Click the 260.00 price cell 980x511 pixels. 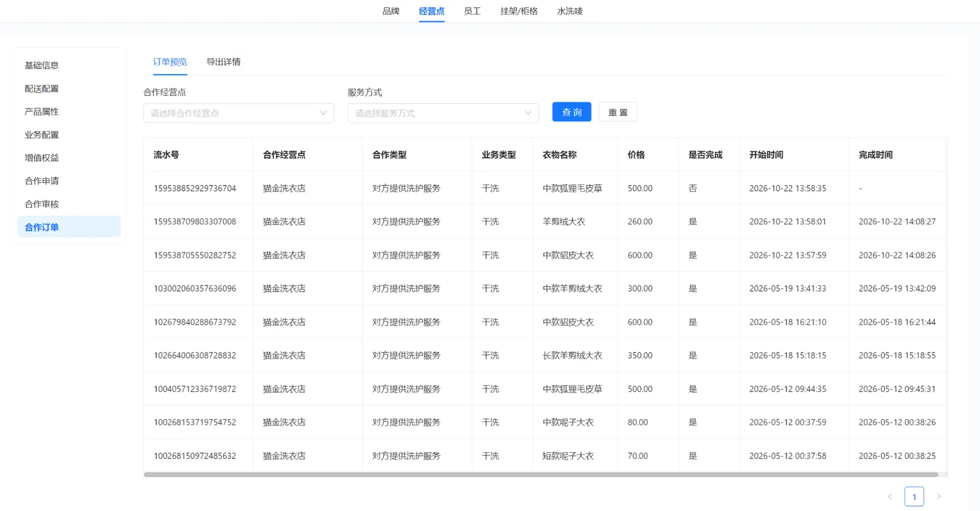(x=640, y=222)
